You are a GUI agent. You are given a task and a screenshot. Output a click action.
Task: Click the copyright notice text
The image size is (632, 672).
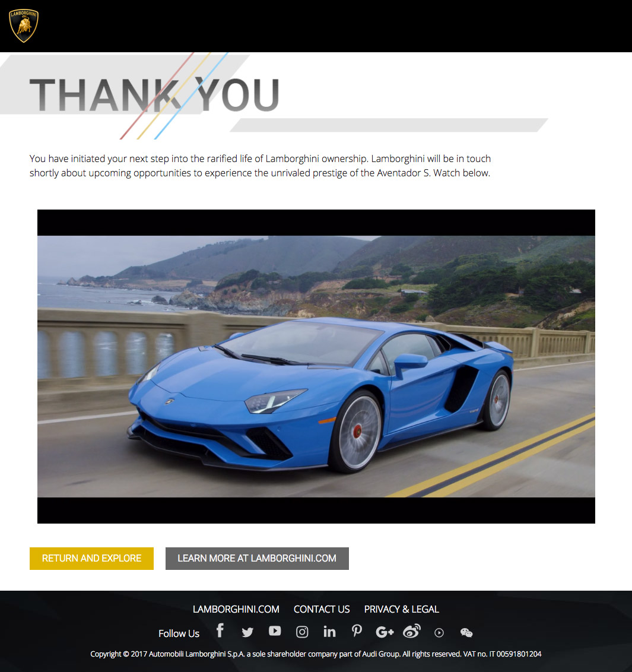pyautogui.click(x=316, y=654)
